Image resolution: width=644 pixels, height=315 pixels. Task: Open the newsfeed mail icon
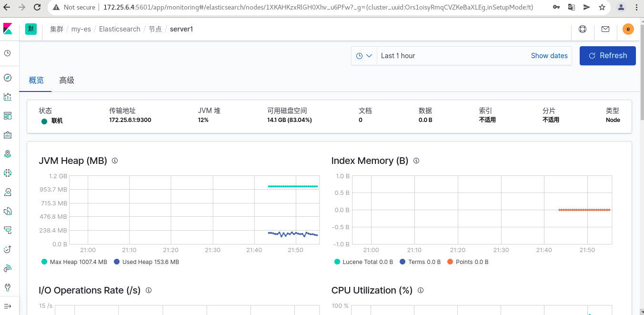point(605,29)
